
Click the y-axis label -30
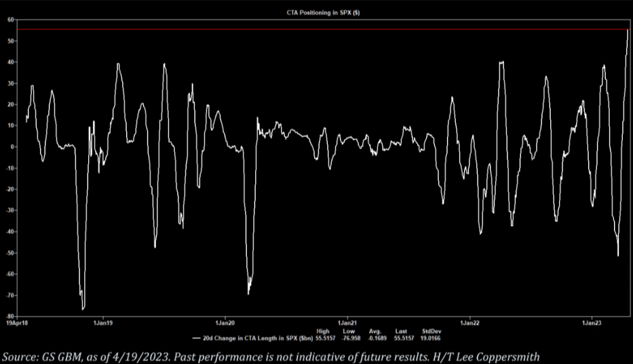pyautogui.click(x=9, y=211)
